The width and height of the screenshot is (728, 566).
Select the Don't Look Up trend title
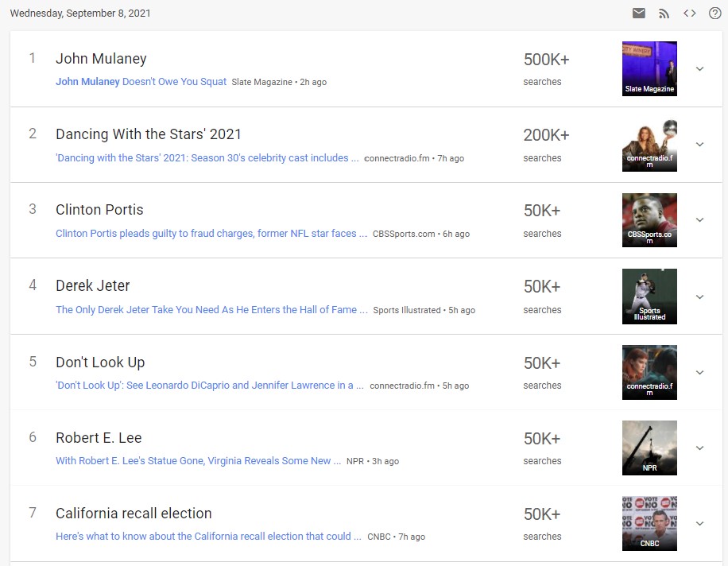tap(100, 362)
